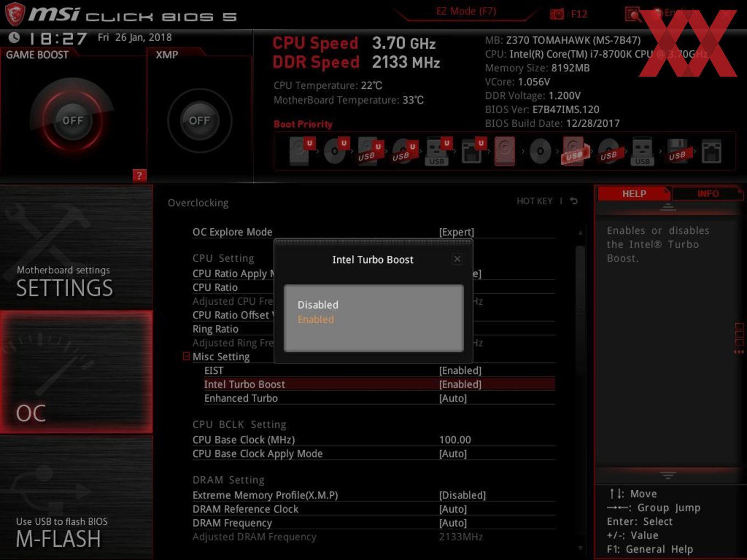Edit CPU Base Clock value 100.00
This screenshot has width=747, height=560.
(455, 440)
